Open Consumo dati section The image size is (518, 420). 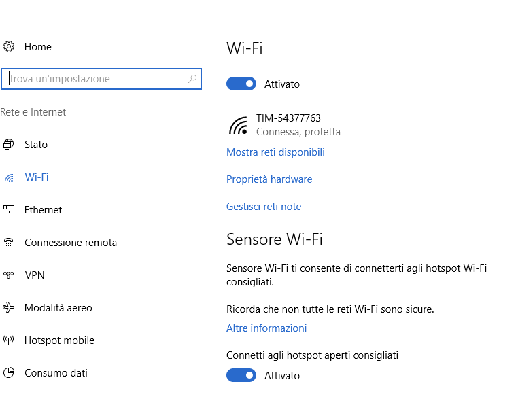(56, 373)
